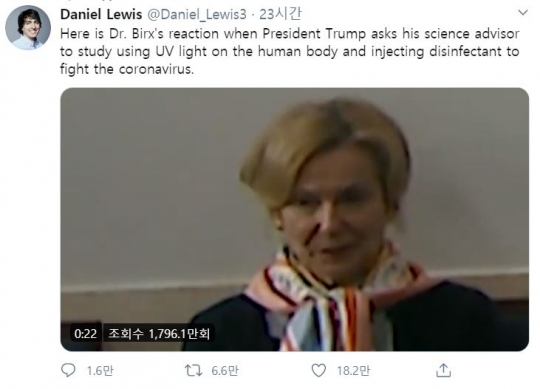Click the 1.6만 reply count
The width and height of the screenshot is (540, 389).
(x=100, y=371)
